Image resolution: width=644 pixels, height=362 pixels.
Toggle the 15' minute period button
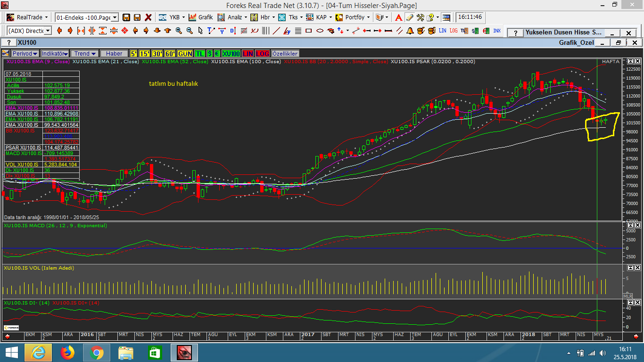pos(144,53)
